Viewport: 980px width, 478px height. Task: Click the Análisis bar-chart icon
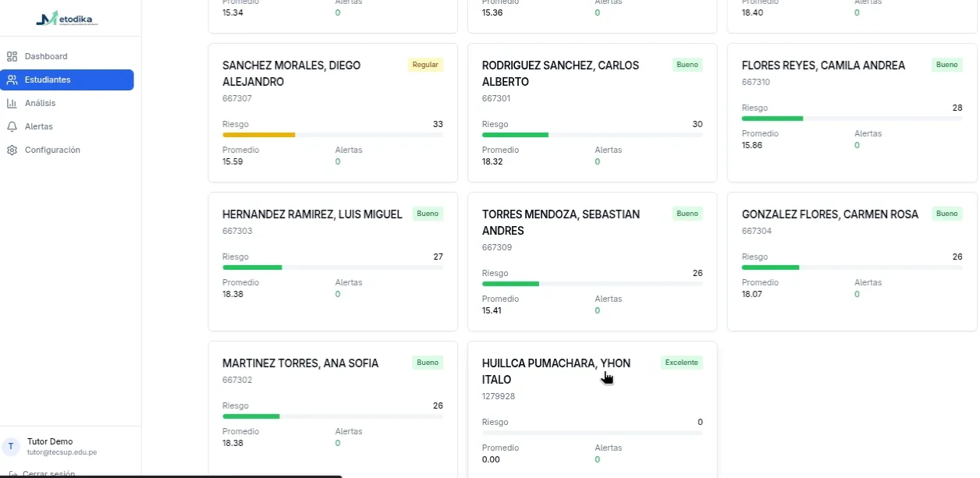(x=12, y=103)
